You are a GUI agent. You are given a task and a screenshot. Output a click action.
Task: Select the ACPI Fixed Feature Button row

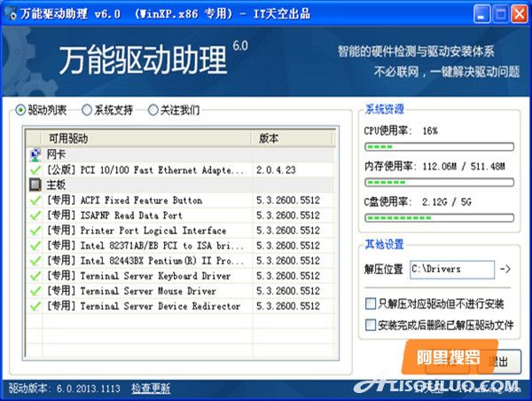tap(181, 200)
